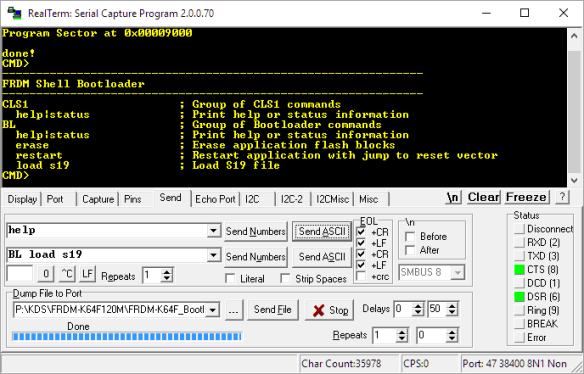
Task: Click the Port: 47 38400 8N1 status text
Action: [x=515, y=363]
